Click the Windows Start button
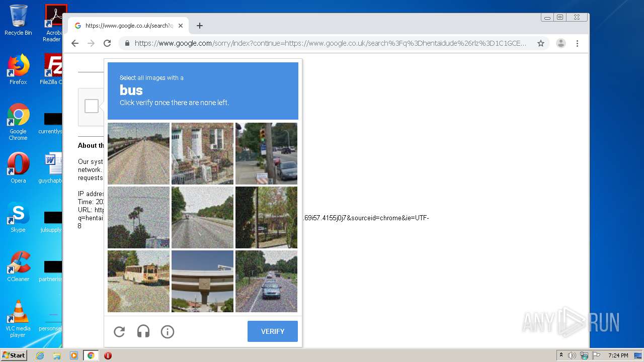 point(14,355)
